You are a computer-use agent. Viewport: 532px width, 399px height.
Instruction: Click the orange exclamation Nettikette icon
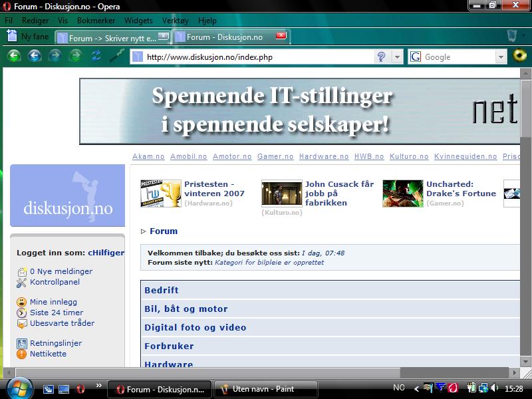point(21,354)
